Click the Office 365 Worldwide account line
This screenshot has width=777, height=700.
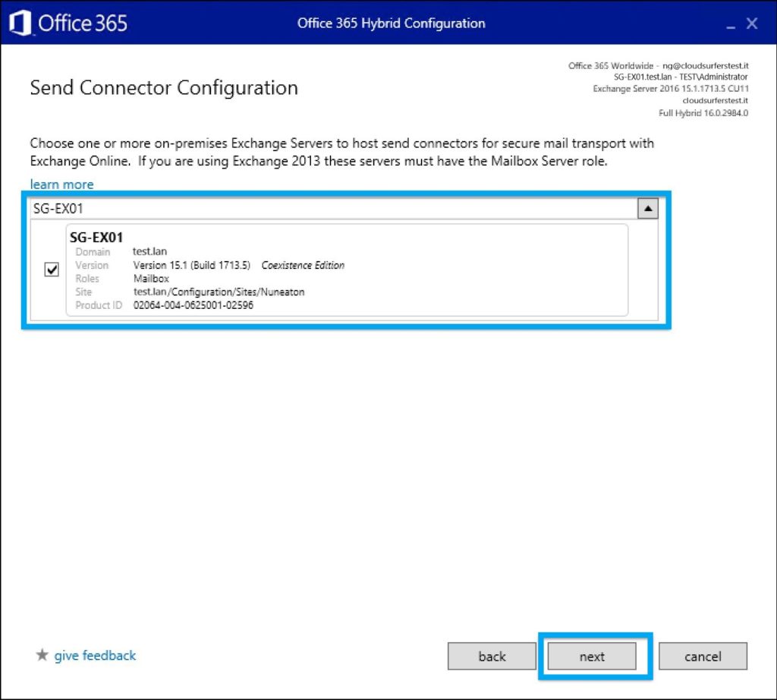pyautogui.click(x=658, y=66)
